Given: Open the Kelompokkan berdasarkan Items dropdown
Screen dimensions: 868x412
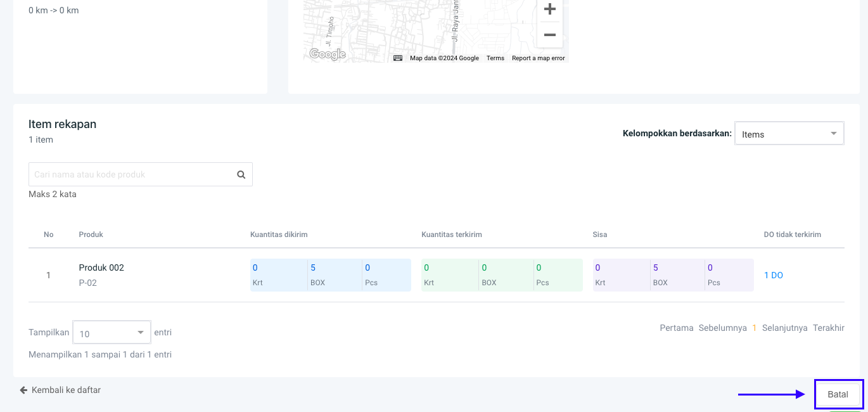Looking at the screenshot, I should point(789,134).
